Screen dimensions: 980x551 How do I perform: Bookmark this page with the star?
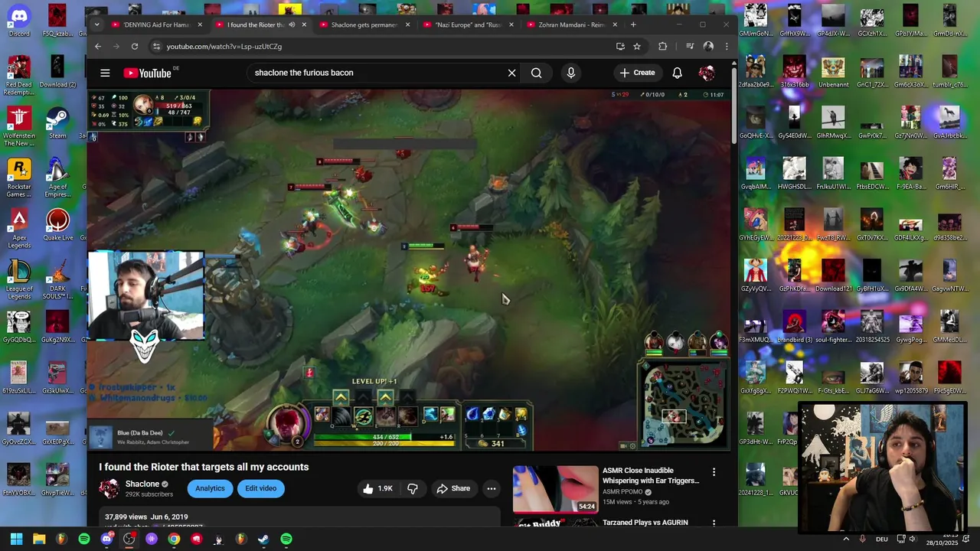tap(637, 47)
